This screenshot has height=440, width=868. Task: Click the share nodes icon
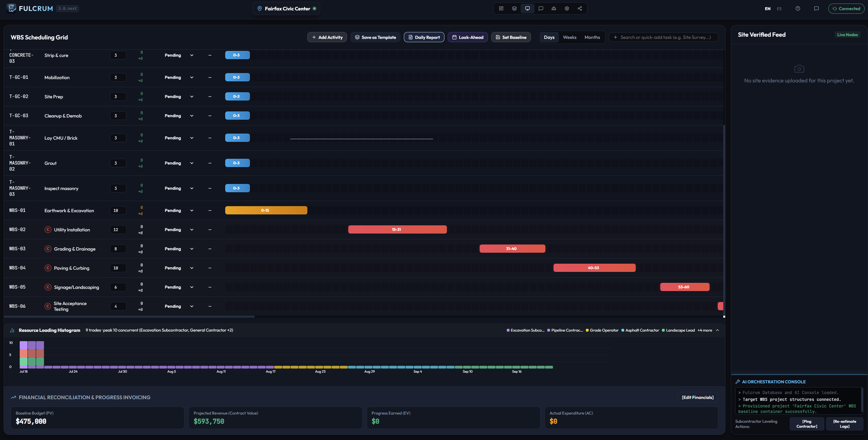pos(580,8)
